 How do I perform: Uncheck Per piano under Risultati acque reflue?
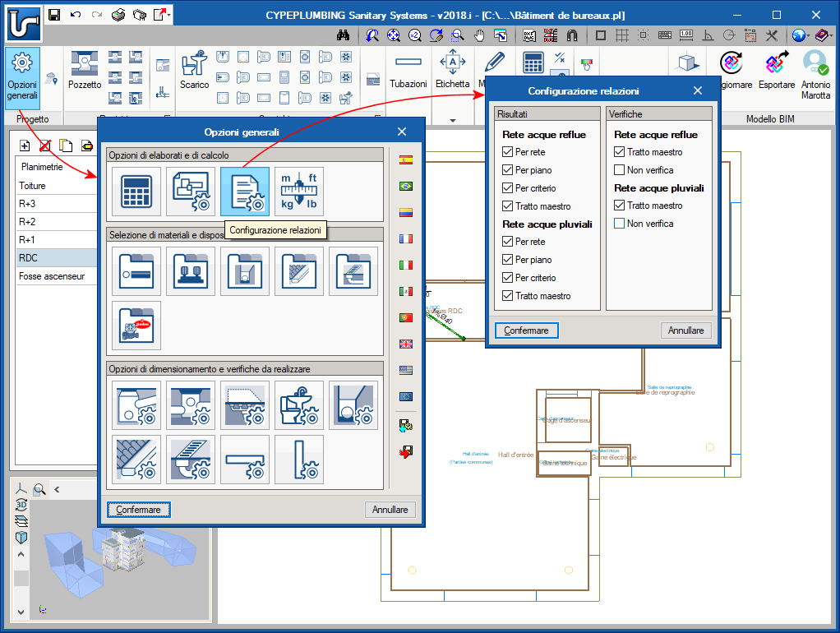pyautogui.click(x=507, y=170)
